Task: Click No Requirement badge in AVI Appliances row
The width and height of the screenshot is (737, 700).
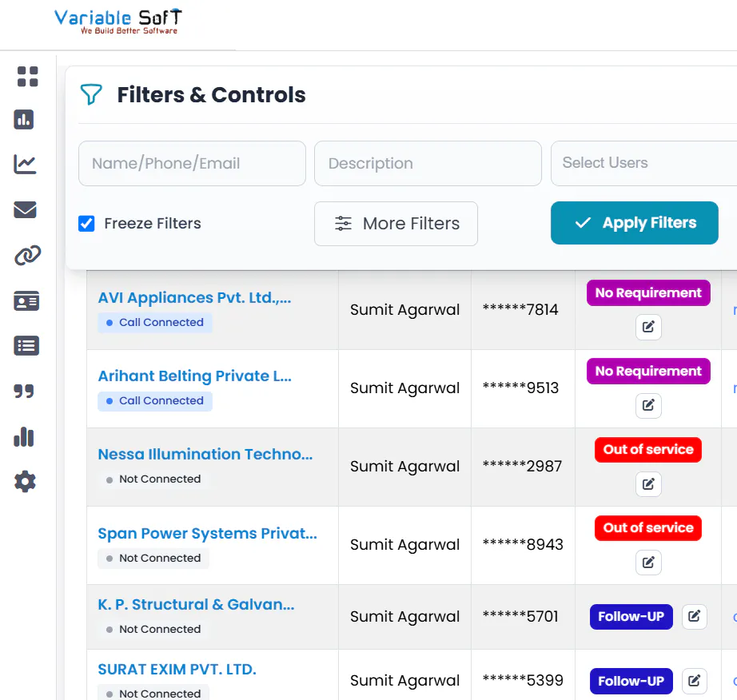Action: pyautogui.click(x=648, y=293)
